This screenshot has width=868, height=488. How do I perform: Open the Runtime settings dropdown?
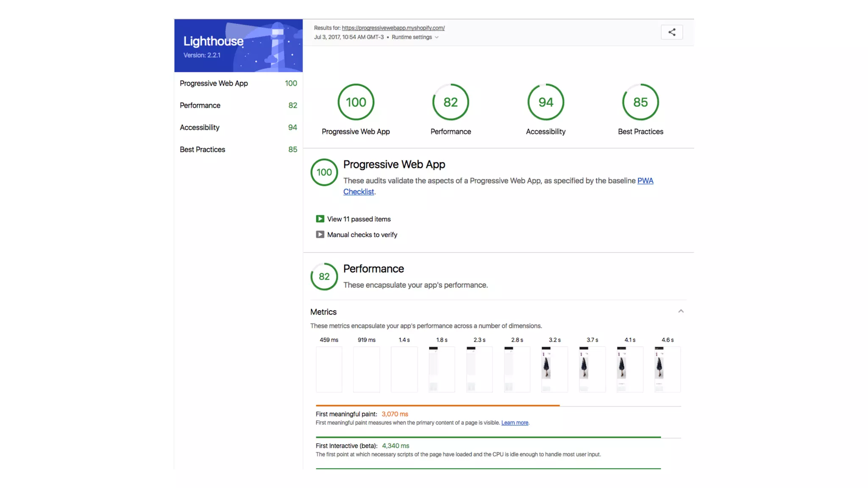(415, 37)
